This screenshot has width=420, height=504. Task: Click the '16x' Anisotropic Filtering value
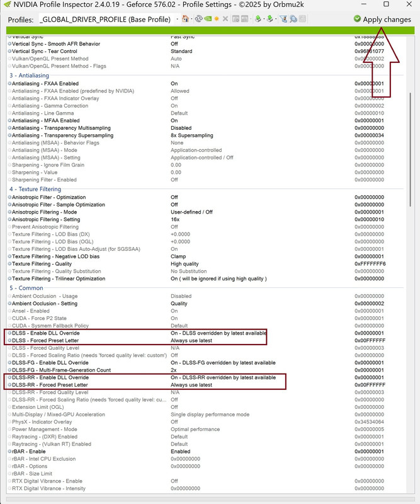tap(175, 220)
